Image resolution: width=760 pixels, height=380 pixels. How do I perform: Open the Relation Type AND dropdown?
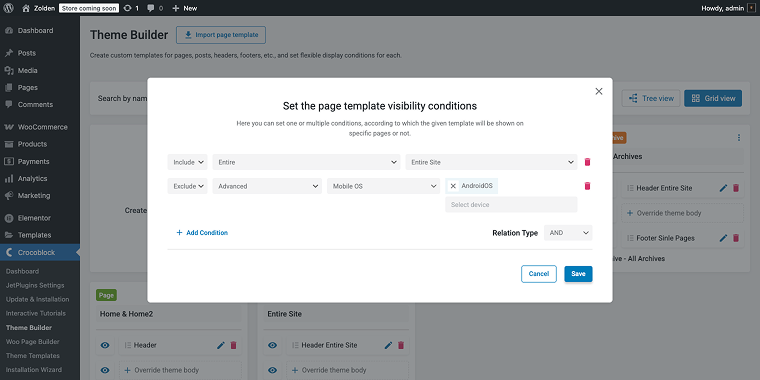click(568, 233)
